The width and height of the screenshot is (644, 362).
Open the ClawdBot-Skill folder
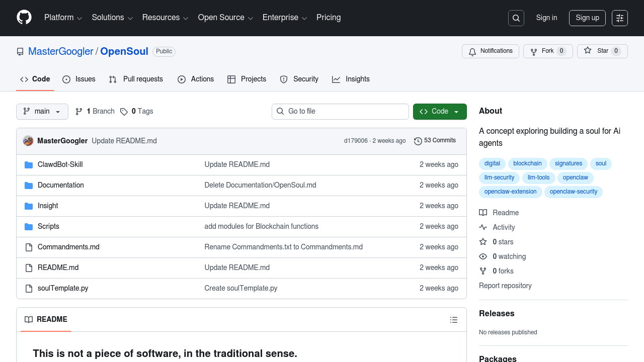60,164
